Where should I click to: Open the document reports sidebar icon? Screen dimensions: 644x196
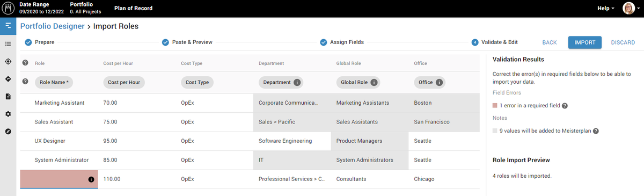pos(8,97)
